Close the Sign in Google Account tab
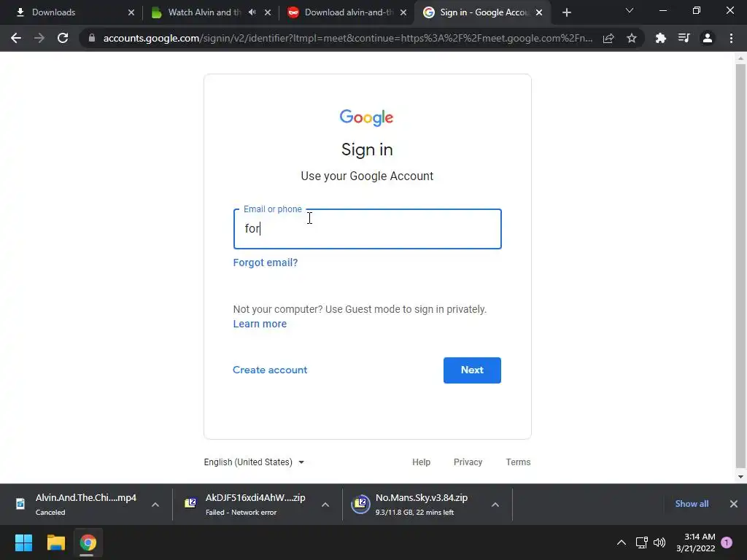 coord(539,12)
